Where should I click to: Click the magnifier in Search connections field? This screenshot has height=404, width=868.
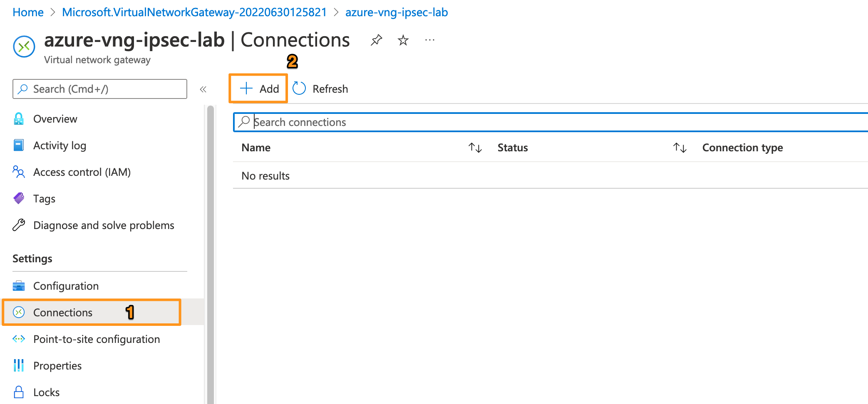[x=244, y=122]
